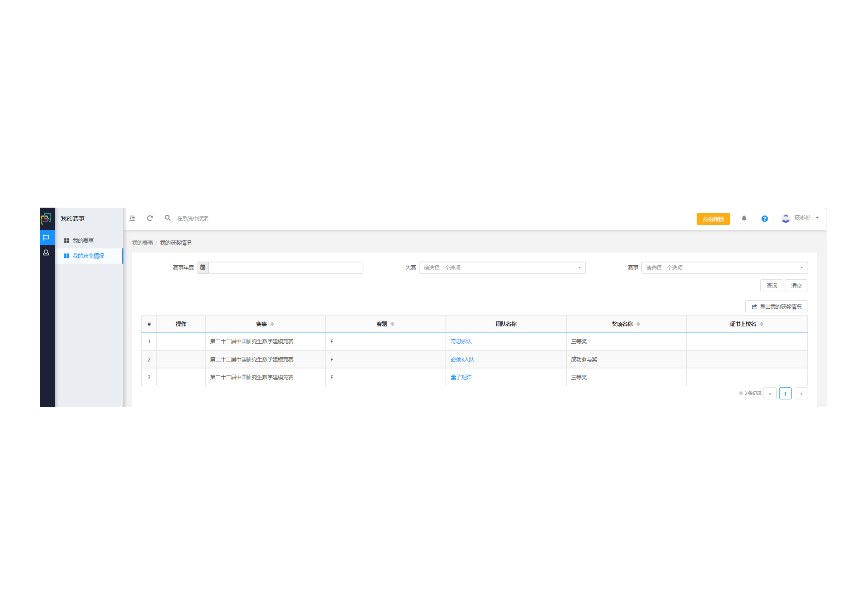868x614 pixels.
Task: Refresh the page using the reload icon
Action: pyautogui.click(x=150, y=218)
